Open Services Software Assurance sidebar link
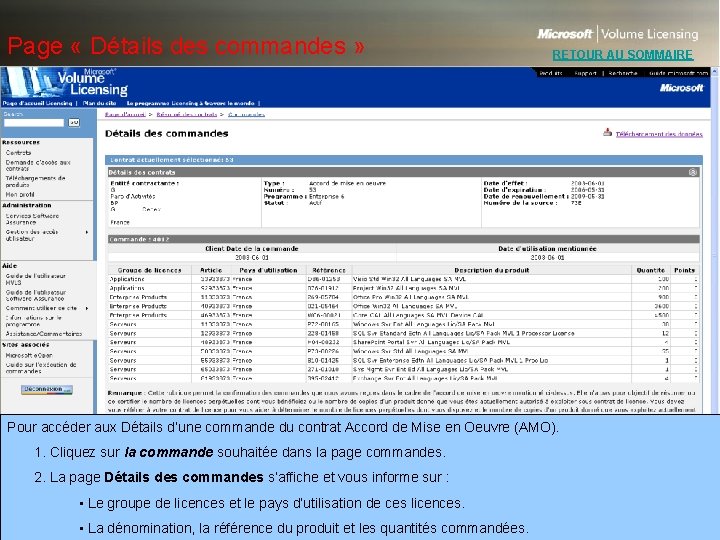This screenshot has height=540, width=720. (32, 219)
